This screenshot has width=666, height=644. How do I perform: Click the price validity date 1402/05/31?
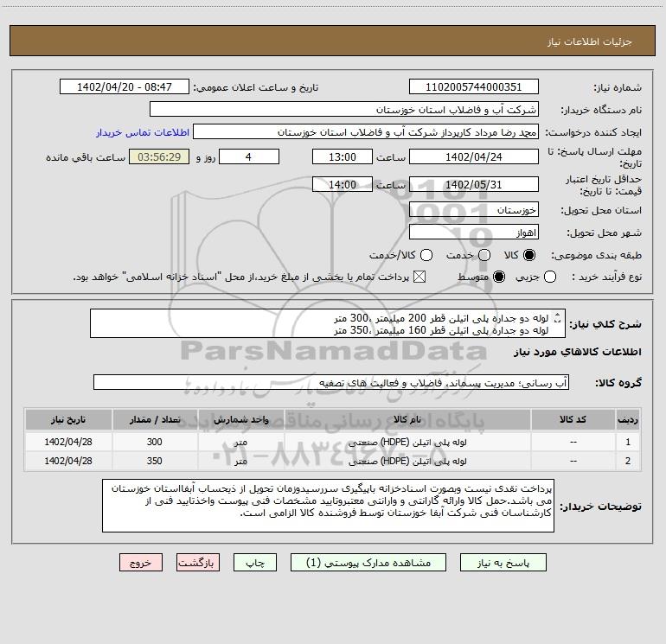[x=474, y=184]
